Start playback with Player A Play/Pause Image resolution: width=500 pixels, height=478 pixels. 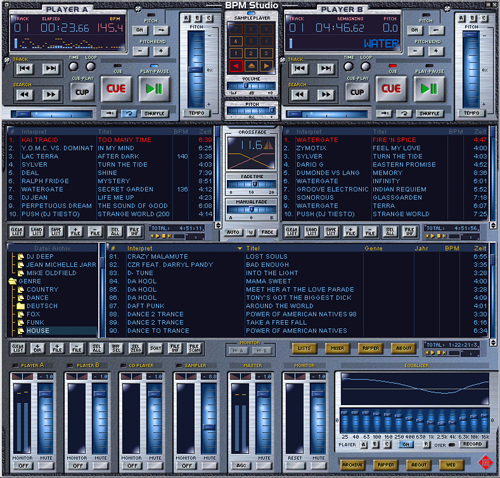coord(154,89)
